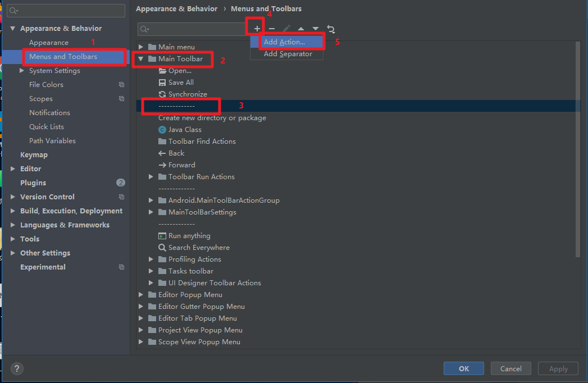Viewport: 588px width, 383px height.
Task: Expand the System Settings node
Action: click(x=22, y=71)
